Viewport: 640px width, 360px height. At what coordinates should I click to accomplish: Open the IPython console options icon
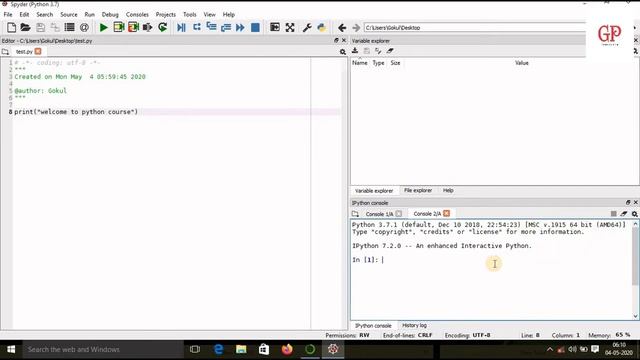pos(634,213)
